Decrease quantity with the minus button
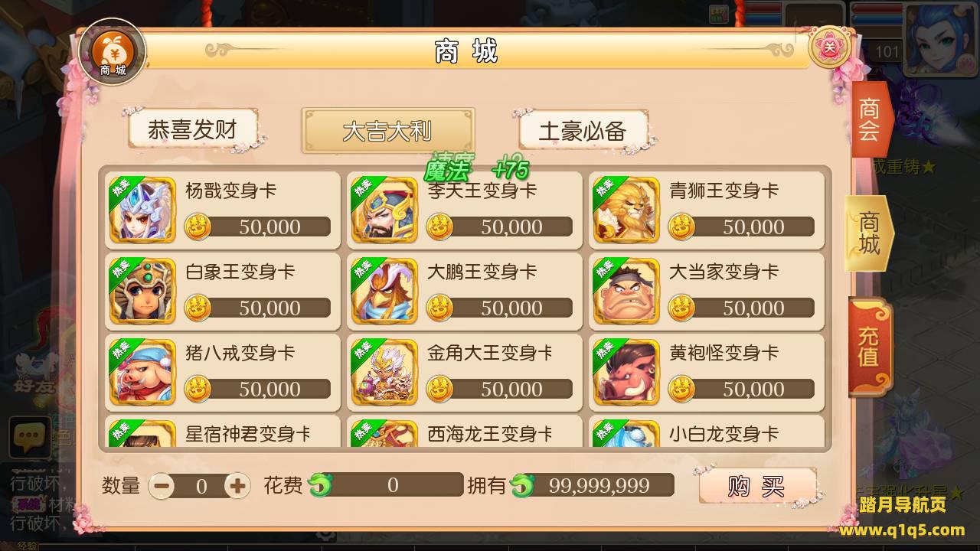This screenshot has width=980, height=551. point(162,485)
